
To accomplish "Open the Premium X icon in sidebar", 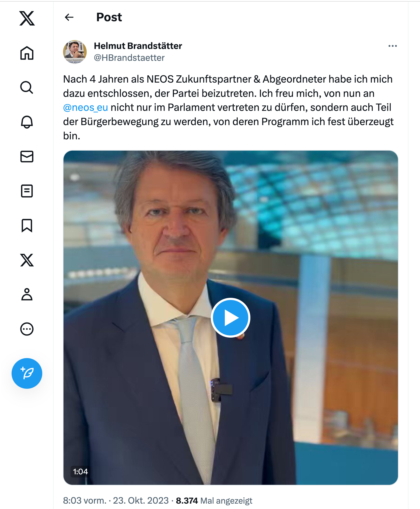I will coord(27,260).
